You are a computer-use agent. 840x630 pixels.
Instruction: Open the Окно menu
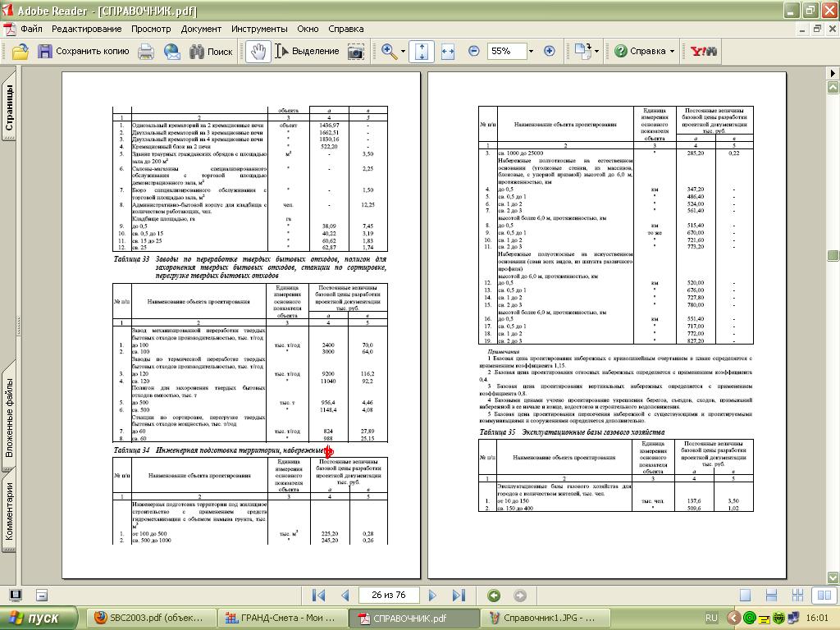pos(308,29)
